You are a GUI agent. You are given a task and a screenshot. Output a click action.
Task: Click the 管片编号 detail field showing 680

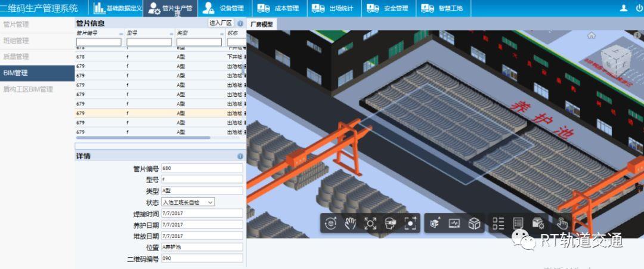pos(202,168)
